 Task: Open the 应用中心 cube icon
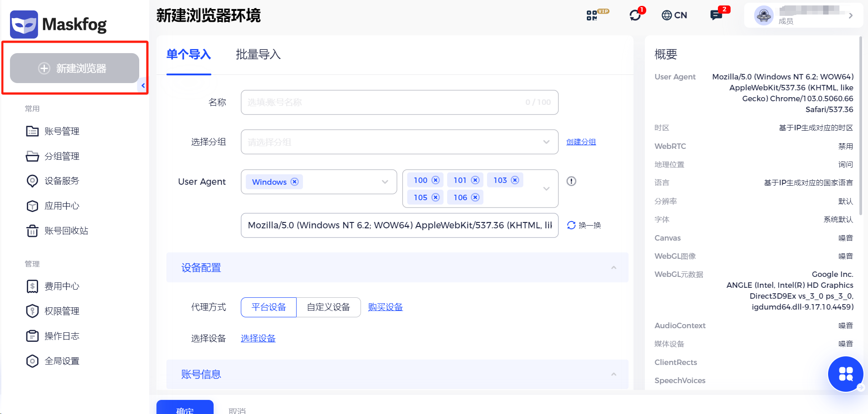(x=32, y=206)
